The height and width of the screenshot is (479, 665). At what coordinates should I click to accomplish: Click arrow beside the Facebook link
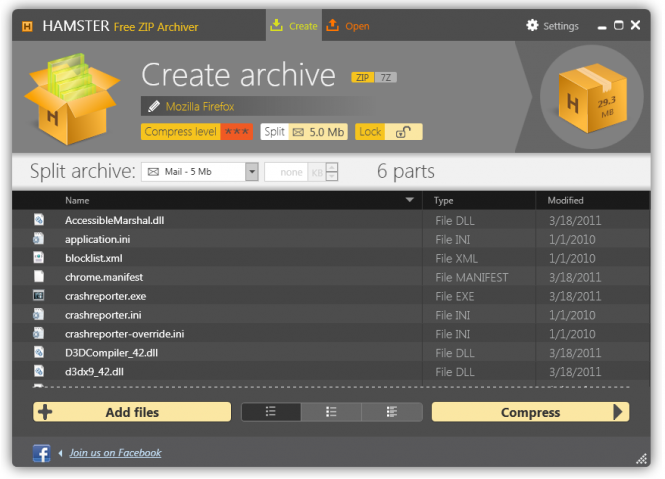tap(61, 454)
